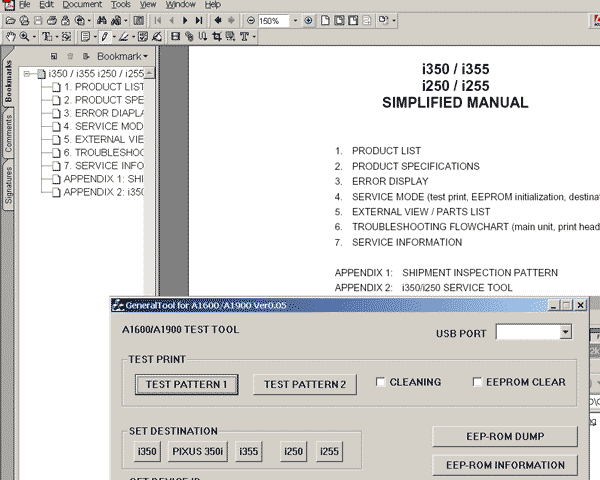
Task: Select the Hand tool
Action: tap(10, 37)
